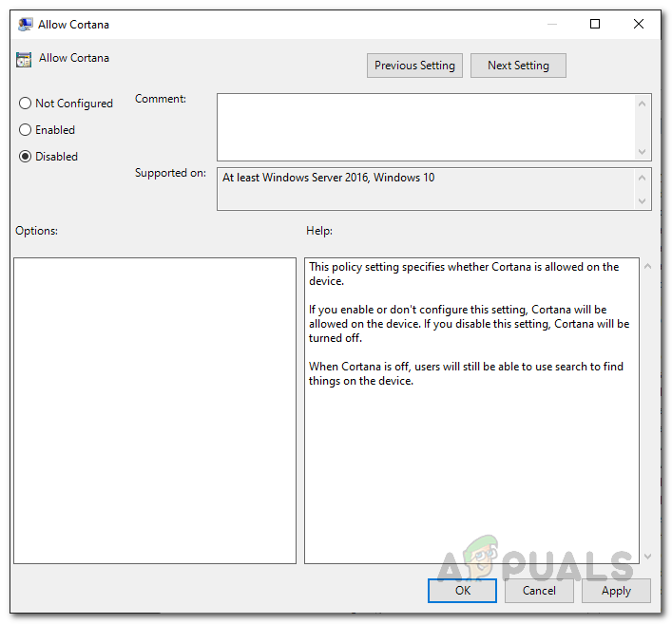Image resolution: width=672 pixels, height=624 pixels.
Task: Click the title bar Allow Cortana window icon
Action: point(25,25)
